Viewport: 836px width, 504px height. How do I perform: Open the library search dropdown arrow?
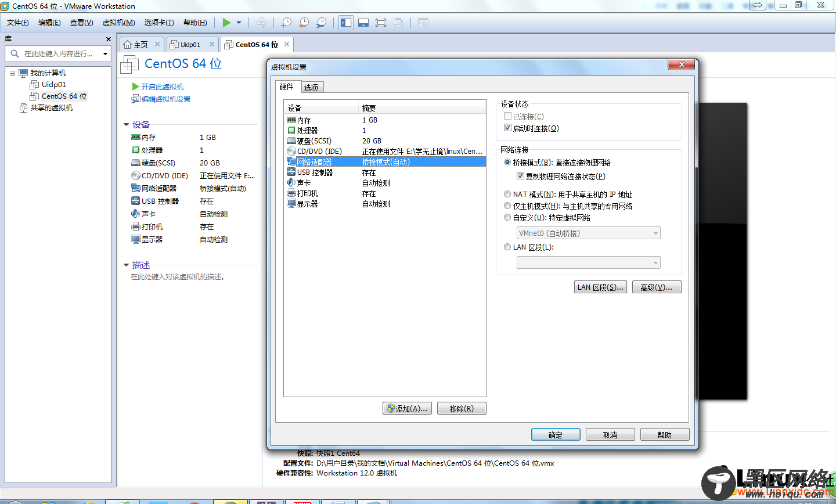pos(105,54)
